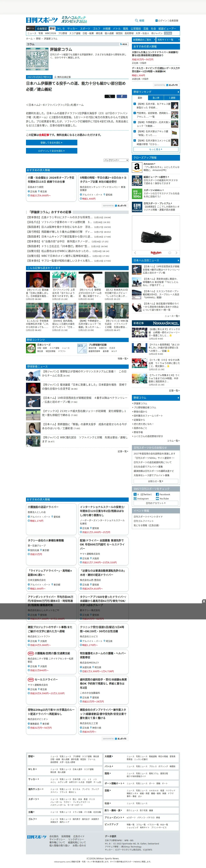Viewport: 206px width, 868px height.
Task: Click もっと見る in ranking box
Action: [x=156, y=149]
